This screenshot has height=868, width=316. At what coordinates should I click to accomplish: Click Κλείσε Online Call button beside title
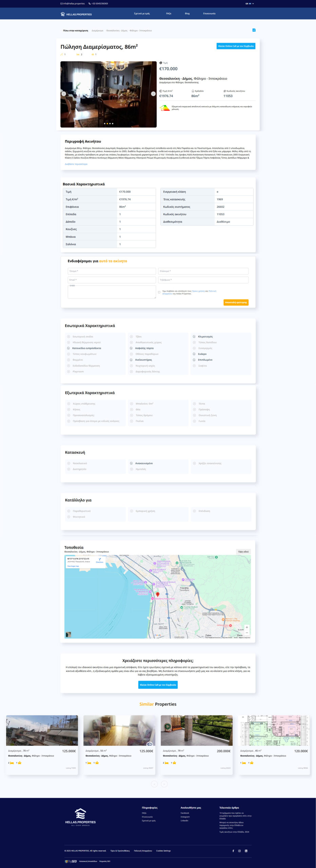pyautogui.click(x=236, y=46)
